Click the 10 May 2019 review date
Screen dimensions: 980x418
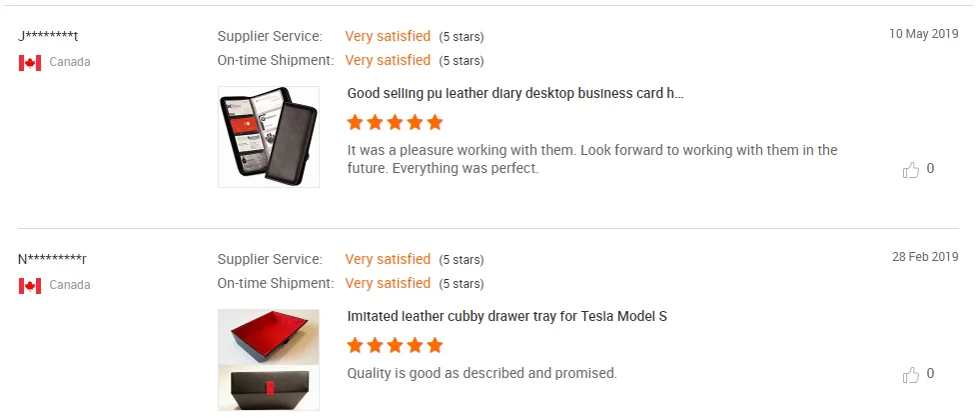click(923, 34)
